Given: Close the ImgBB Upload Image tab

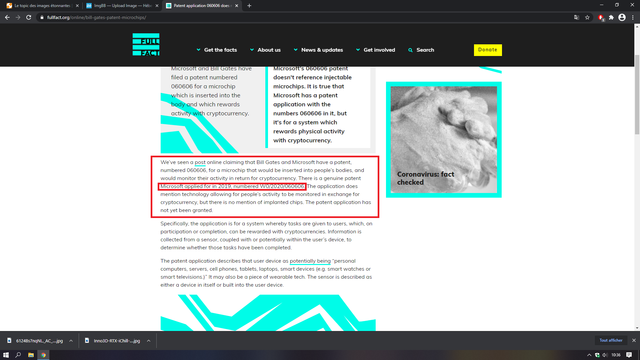Looking at the screenshot, I should (x=157, y=6).
